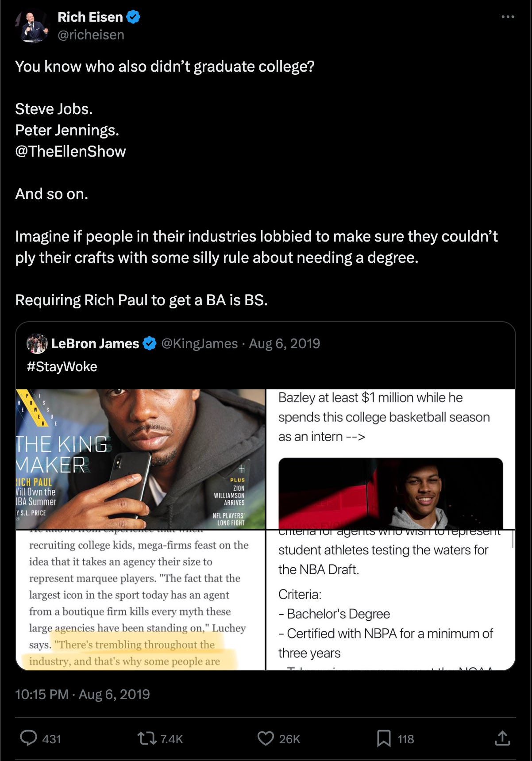Like the tweet with heart icon

click(266, 738)
